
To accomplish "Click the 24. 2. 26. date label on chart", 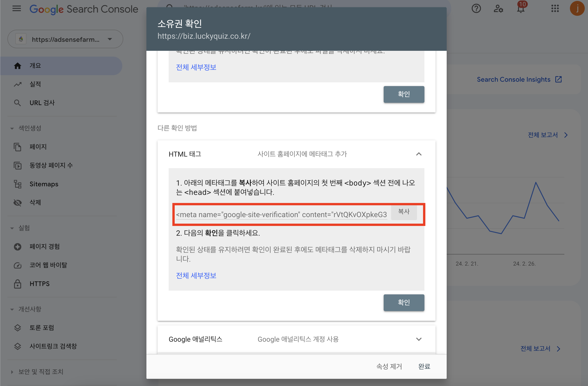I will coord(524,264).
